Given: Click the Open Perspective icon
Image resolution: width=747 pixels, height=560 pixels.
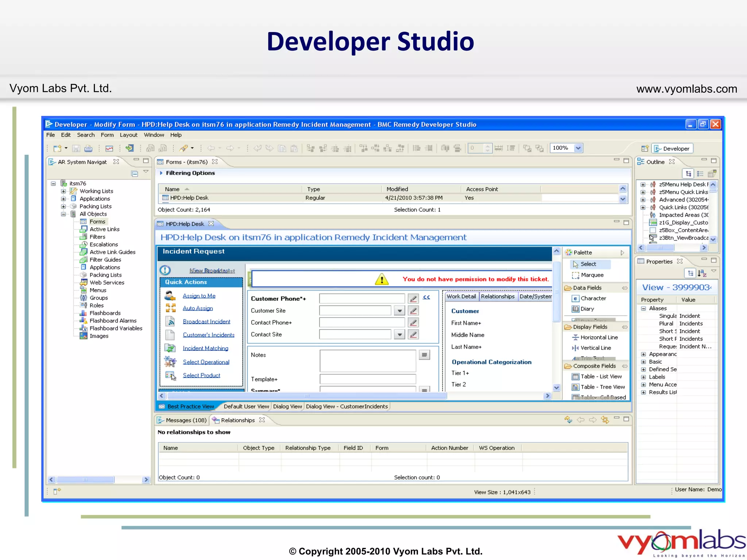Looking at the screenshot, I should pyautogui.click(x=645, y=148).
